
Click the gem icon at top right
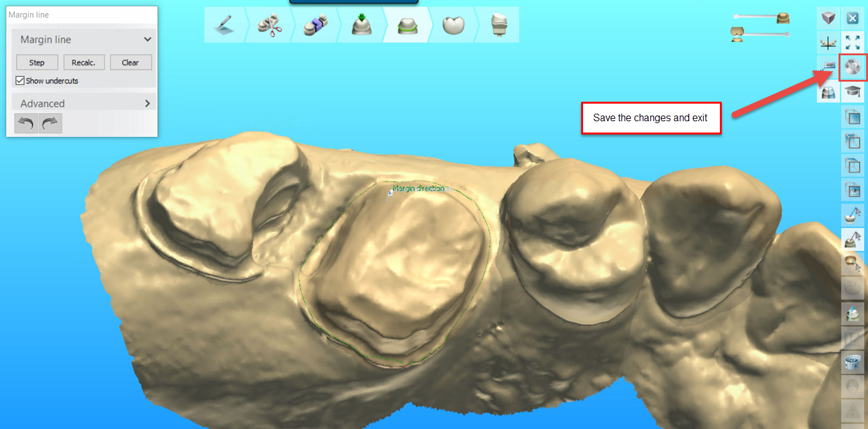pos(828,18)
